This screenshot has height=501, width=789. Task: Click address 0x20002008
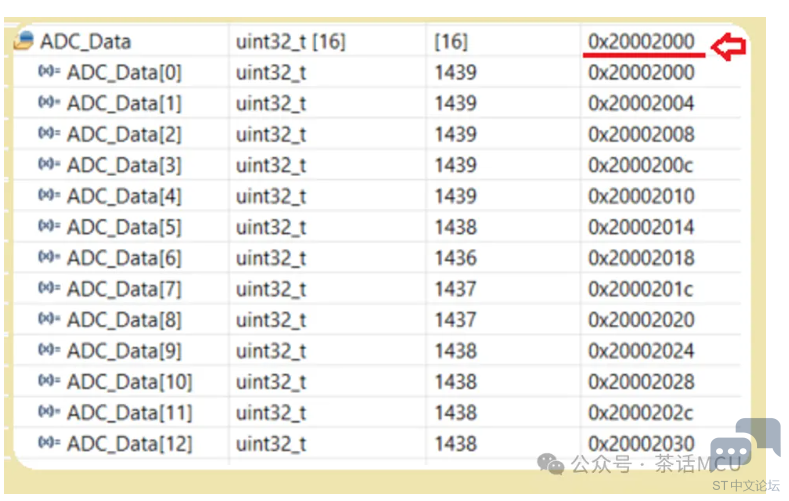641,134
